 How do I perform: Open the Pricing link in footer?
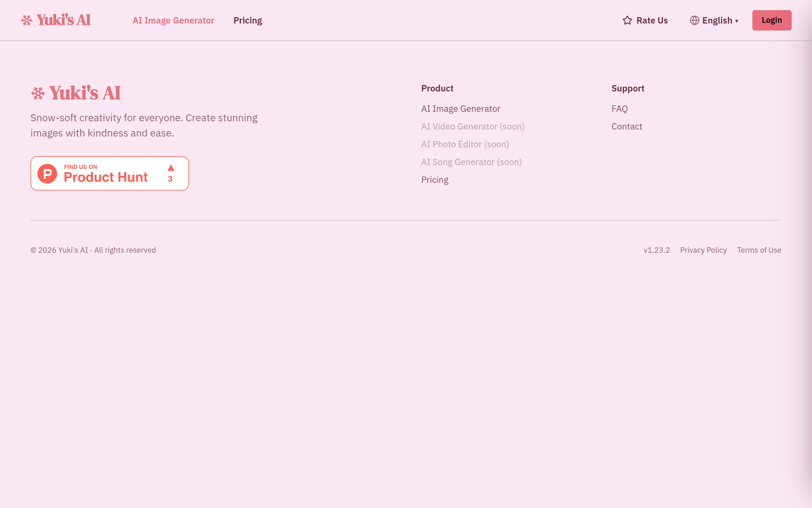click(435, 180)
